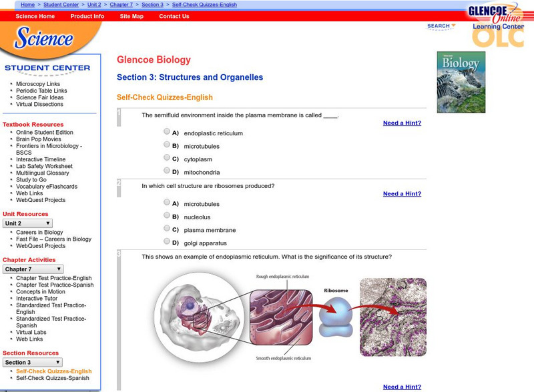Open Frontiers in Microbiology - BSCS link
This screenshot has width=534, height=392.
click(49, 149)
